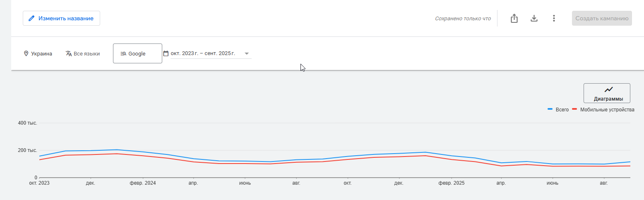
Task: Toggle the Всего series legend label
Action: tap(562, 109)
